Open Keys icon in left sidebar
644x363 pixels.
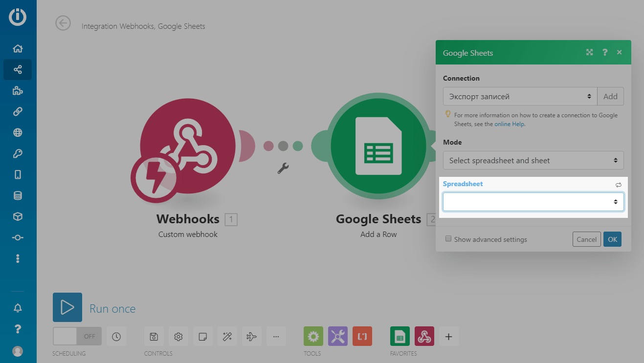click(x=18, y=153)
